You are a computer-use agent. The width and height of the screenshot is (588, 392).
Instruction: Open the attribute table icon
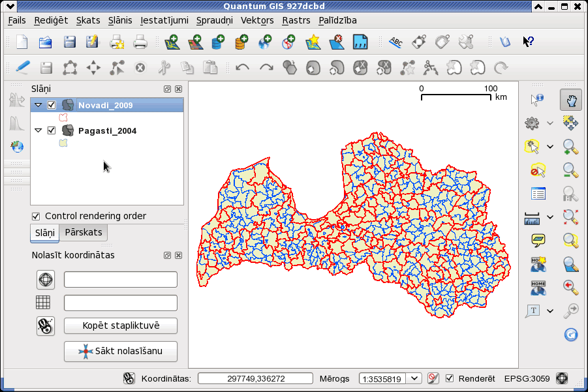[538, 194]
